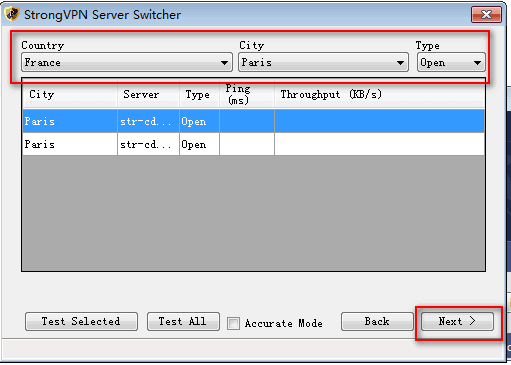Go to the Back button

pos(377,321)
